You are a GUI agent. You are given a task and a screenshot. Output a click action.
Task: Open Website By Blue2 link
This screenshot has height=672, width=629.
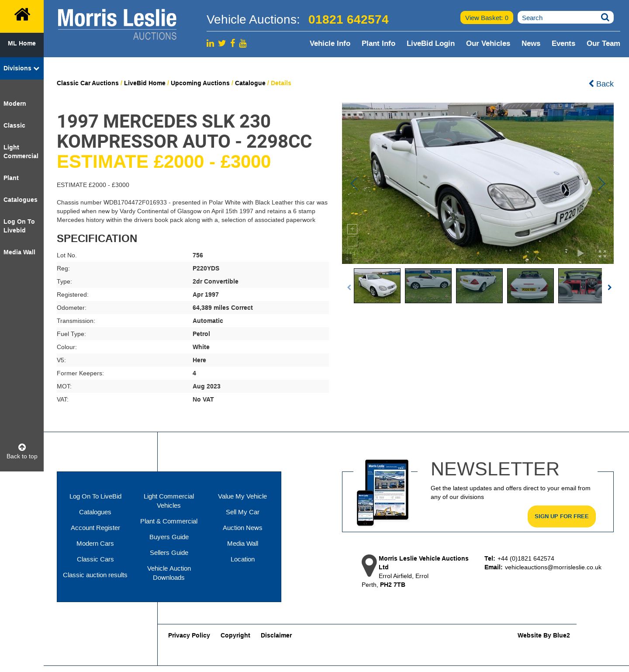(544, 635)
